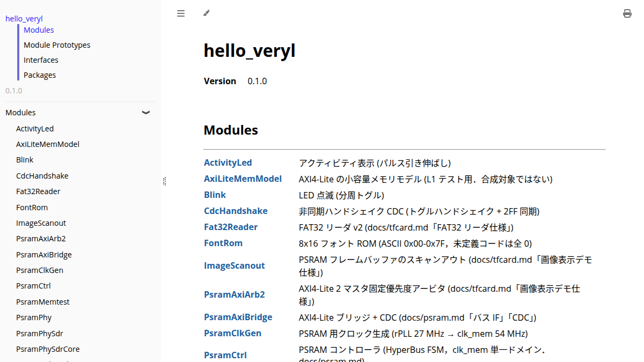Click the Version label in content
Image resolution: width=644 pixels, height=362 pixels.
pos(220,81)
